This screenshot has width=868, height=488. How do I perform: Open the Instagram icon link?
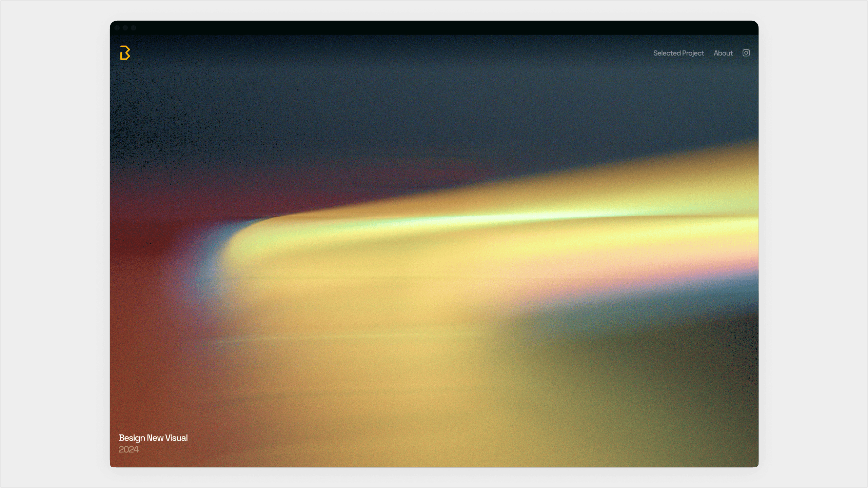pos(746,53)
